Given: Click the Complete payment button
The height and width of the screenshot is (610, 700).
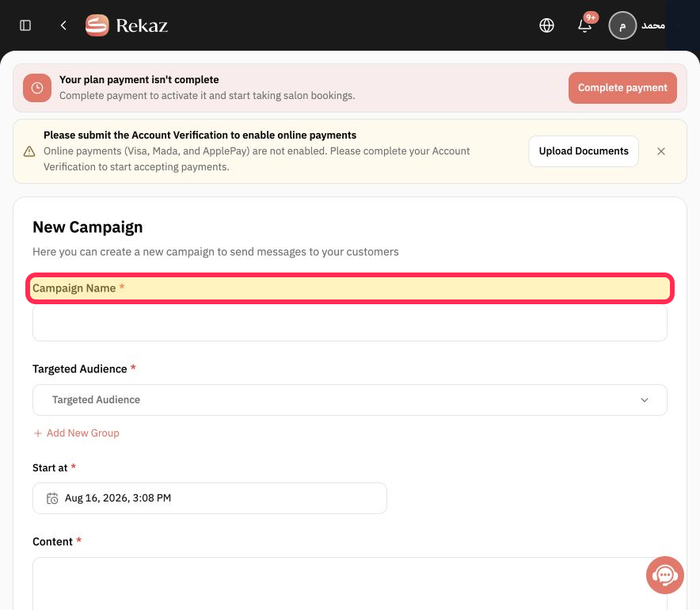Looking at the screenshot, I should (x=622, y=88).
